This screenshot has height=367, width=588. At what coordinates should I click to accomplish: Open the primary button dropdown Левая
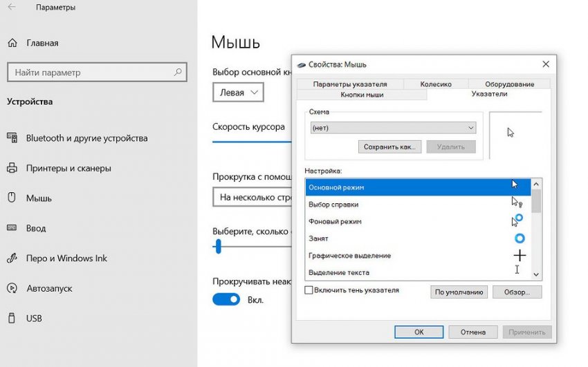238,92
